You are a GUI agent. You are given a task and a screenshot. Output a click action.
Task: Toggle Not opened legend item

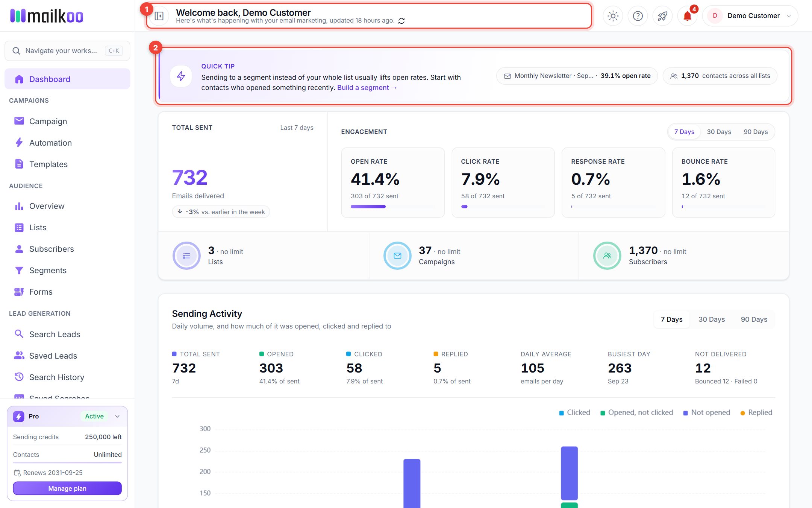[706, 413]
